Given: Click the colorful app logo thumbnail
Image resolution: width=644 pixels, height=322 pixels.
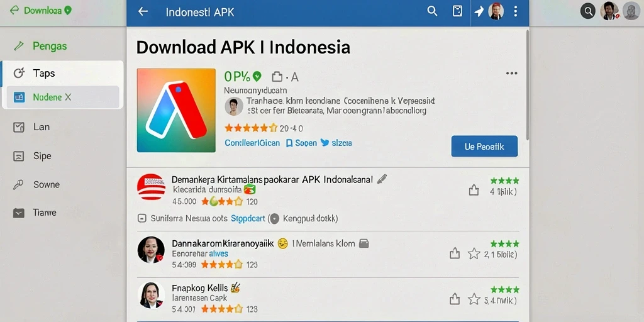Looking at the screenshot, I should point(176,110).
